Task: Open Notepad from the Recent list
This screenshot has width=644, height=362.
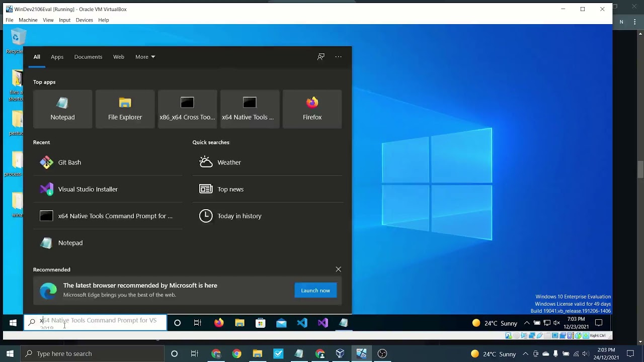Action: [x=108, y=243]
